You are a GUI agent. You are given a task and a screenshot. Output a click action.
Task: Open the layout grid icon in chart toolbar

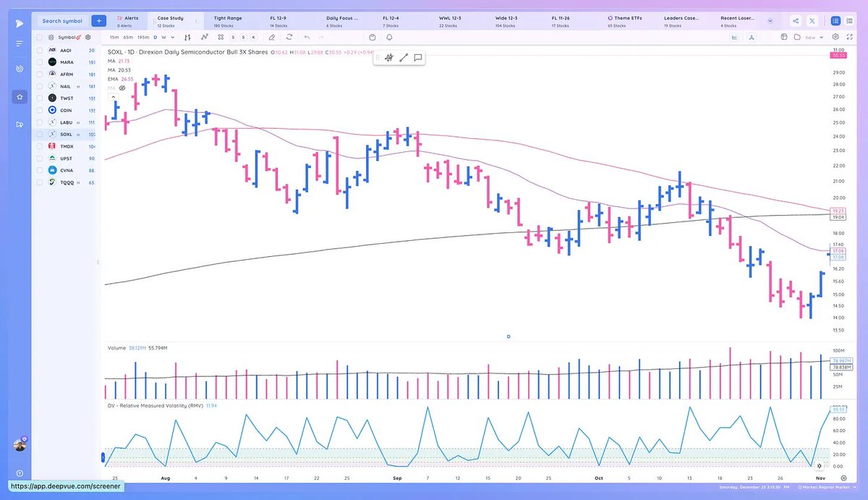221,37
